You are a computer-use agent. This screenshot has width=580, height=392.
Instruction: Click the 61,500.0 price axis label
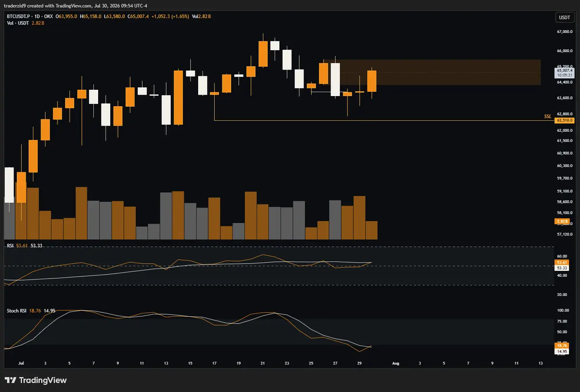564,140
